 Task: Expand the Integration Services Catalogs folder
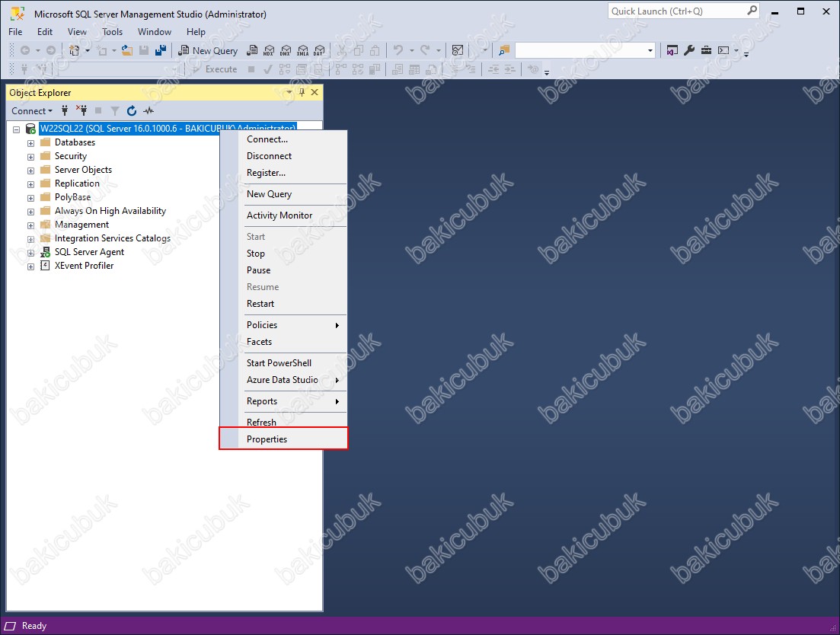[x=30, y=239]
